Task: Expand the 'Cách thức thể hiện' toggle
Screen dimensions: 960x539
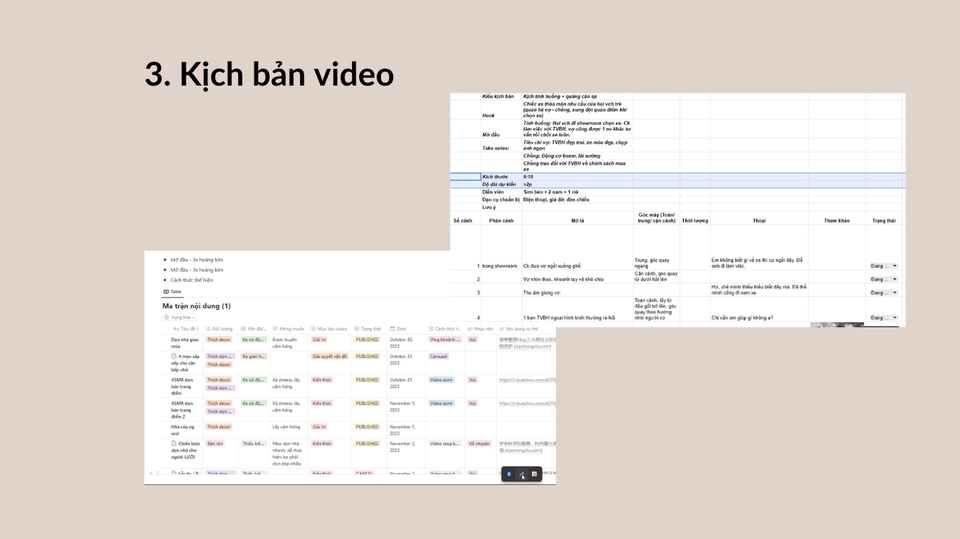Action: [166, 280]
